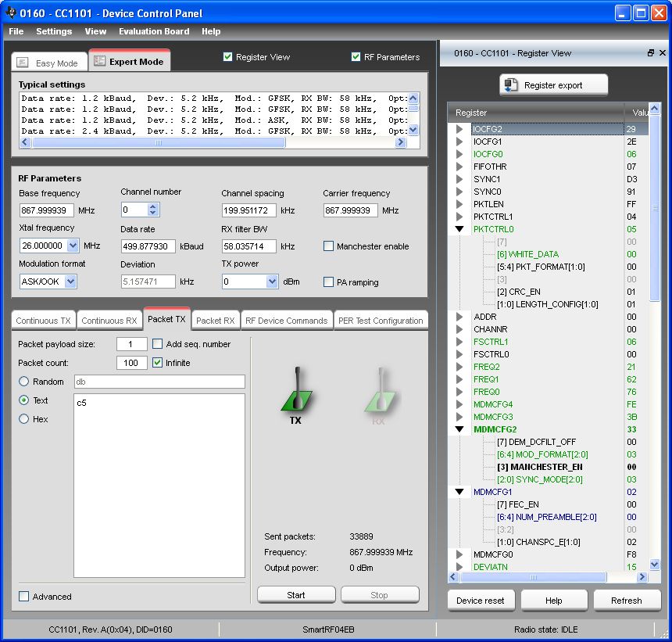Viewport: 672px width, 642px height.
Task: Collapse the MDMCFG2 register
Action: point(459,429)
